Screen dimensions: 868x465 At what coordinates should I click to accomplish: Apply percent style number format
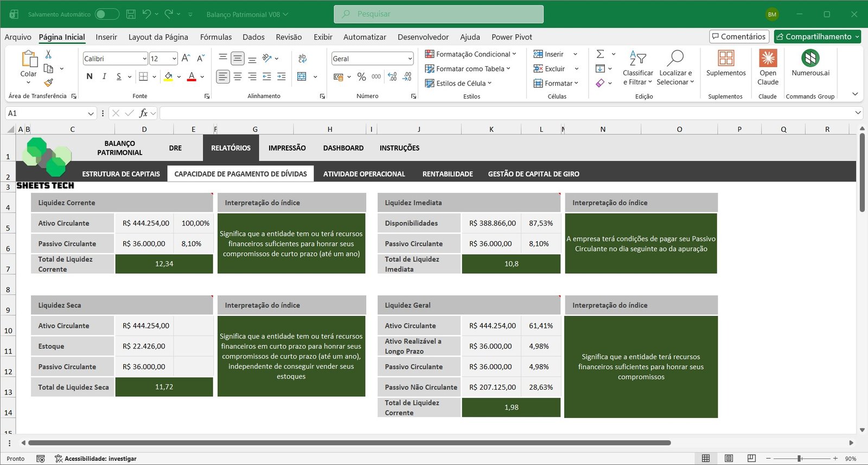pyautogui.click(x=361, y=77)
